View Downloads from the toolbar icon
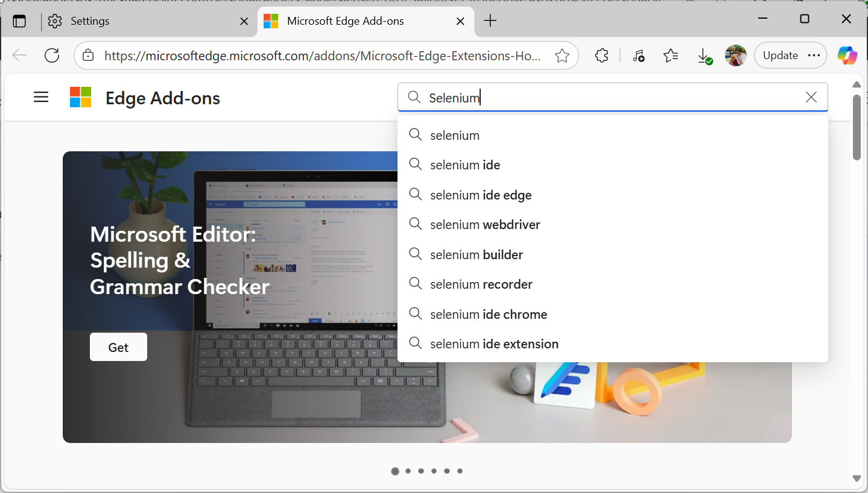Screen dimensions: 868x493 [x=704, y=55]
